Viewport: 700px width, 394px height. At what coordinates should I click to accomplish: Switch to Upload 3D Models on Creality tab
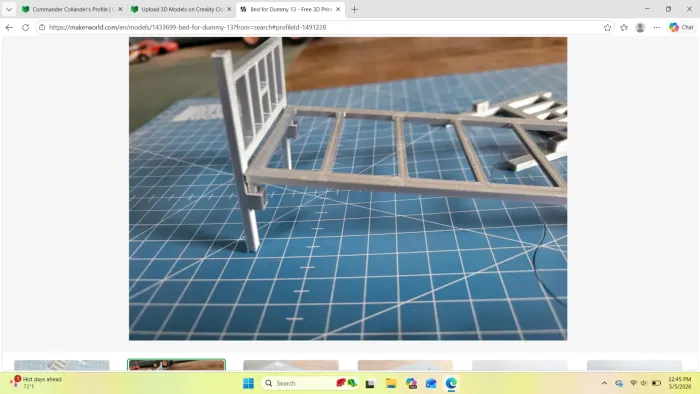[181, 9]
